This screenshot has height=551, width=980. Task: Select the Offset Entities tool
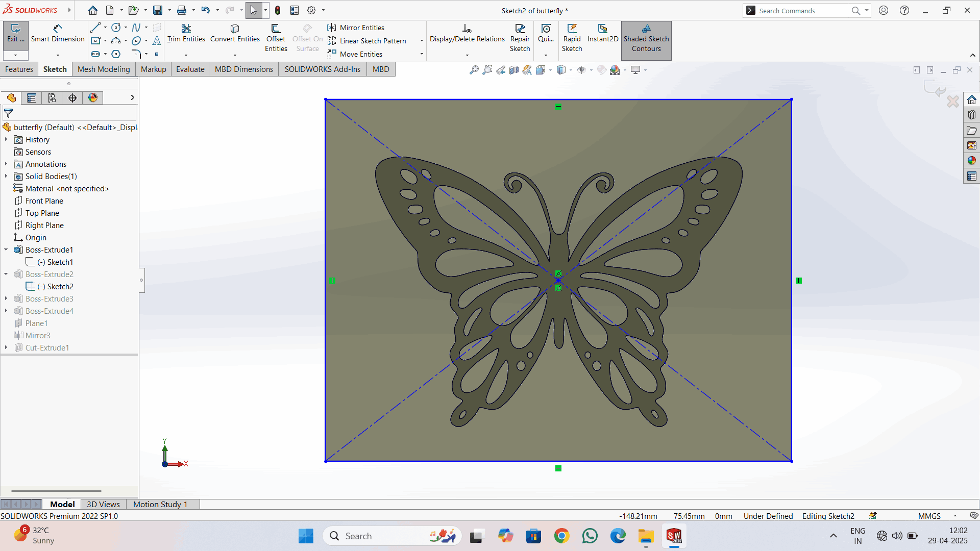276,38
